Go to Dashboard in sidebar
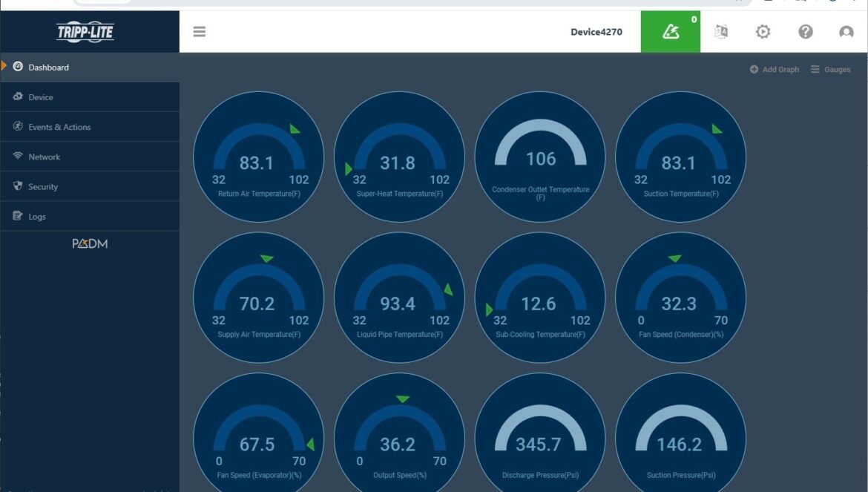868x492 pixels. click(x=48, y=68)
